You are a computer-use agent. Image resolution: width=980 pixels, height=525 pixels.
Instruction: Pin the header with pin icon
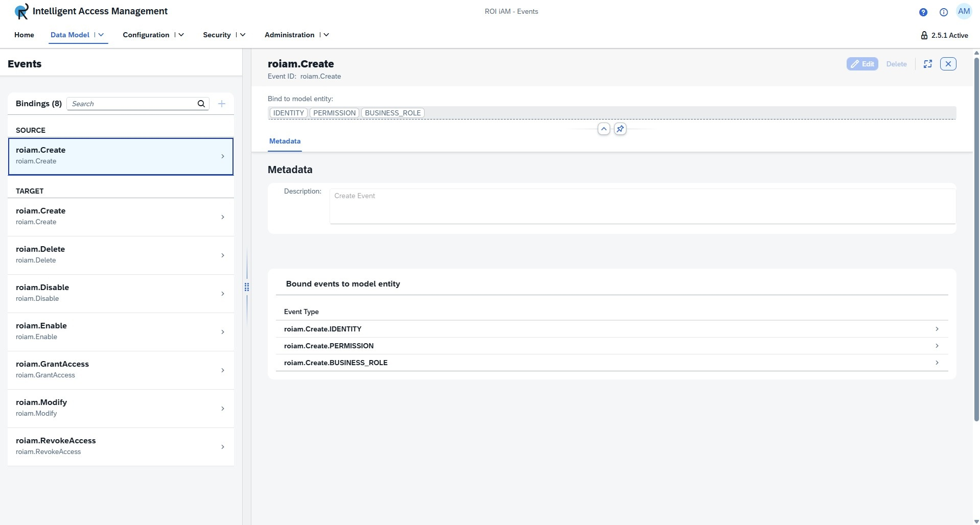[620, 129]
